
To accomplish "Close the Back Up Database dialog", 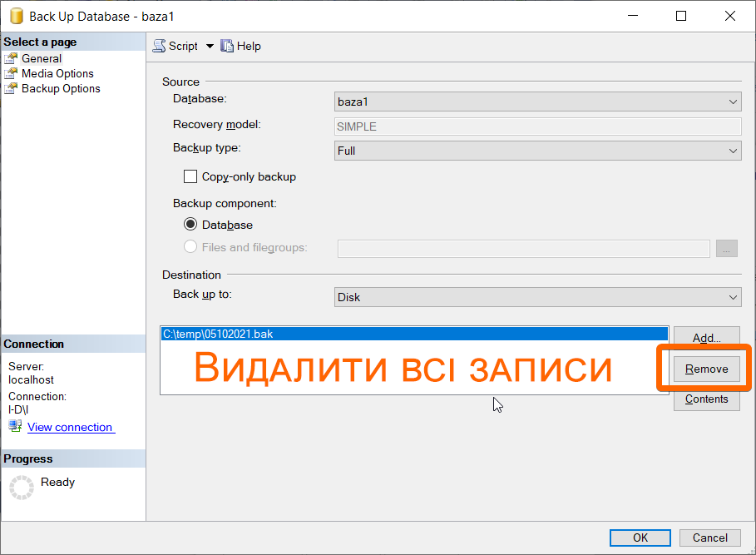I will click(x=730, y=16).
